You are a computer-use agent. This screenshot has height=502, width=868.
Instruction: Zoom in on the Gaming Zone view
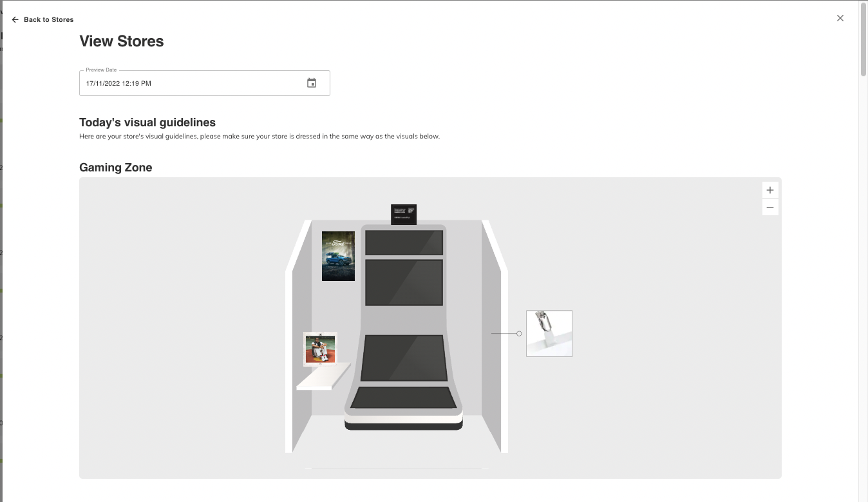tap(770, 190)
